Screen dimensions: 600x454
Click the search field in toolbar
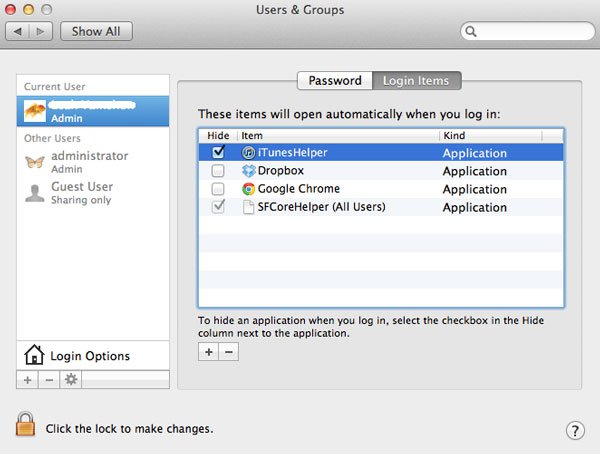pos(525,32)
